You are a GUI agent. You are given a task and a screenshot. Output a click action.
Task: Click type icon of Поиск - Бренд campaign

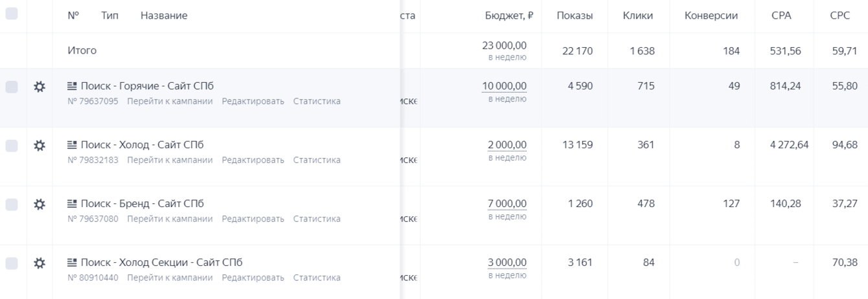[72, 204]
